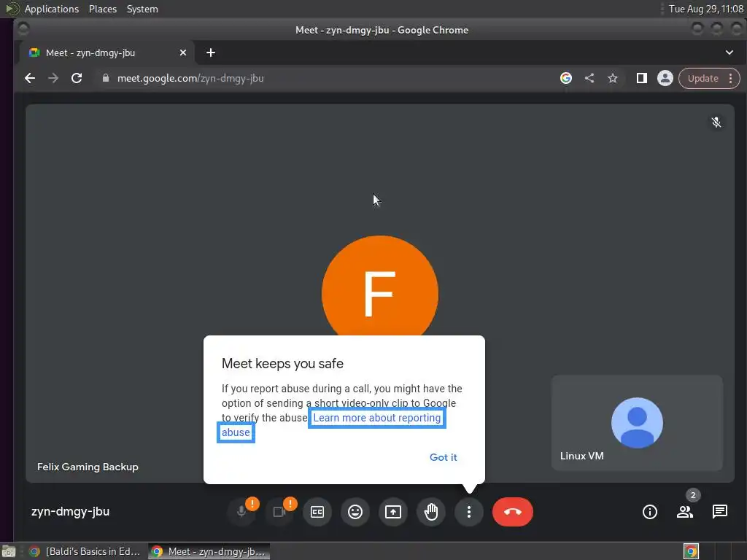747x560 pixels.
Task: Select Meet - zyn-dmgy-jb taskbar entry
Action: coord(209,551)
